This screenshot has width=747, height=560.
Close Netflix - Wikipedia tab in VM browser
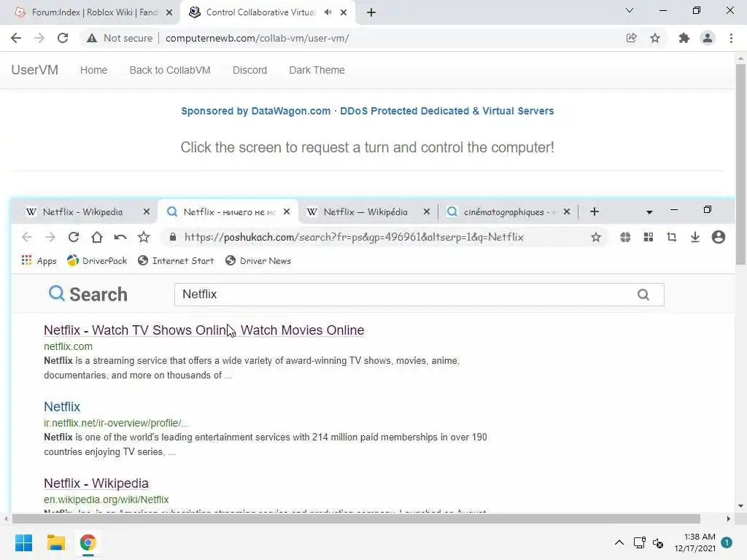click(x=147, y=212)
